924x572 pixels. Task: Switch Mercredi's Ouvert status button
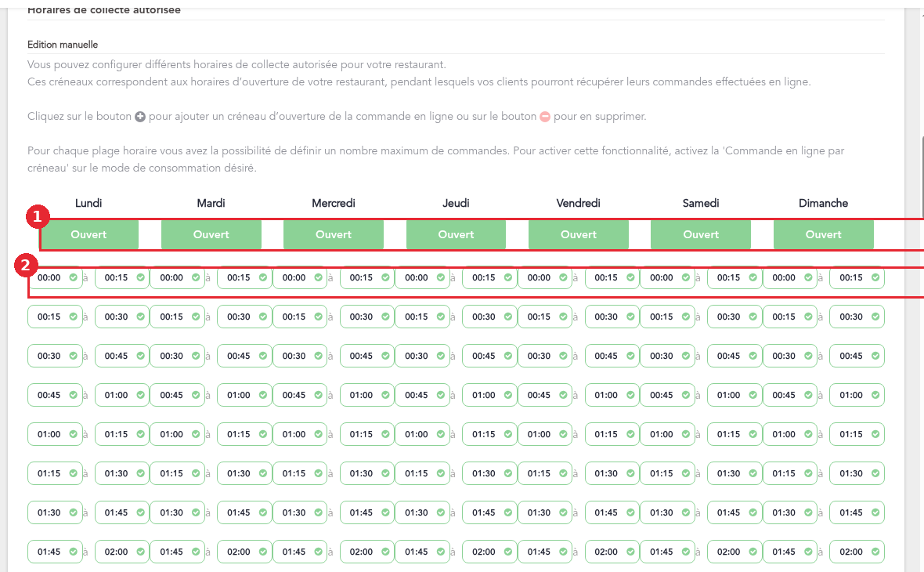click(x=334, y=234)
